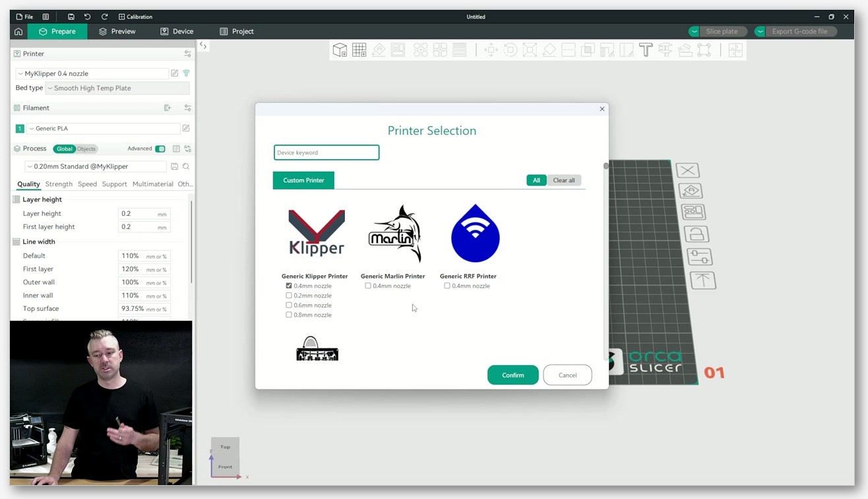Edit the Generic PLA filament preset
Image resolution: width=868 pixels, height=499 pixels.
pyautogui.click(x=186, y=128)
